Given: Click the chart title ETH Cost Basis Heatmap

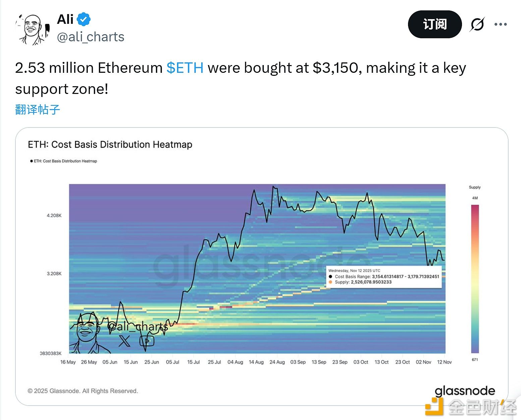Looking at the screenshot, I should point(110,145).
